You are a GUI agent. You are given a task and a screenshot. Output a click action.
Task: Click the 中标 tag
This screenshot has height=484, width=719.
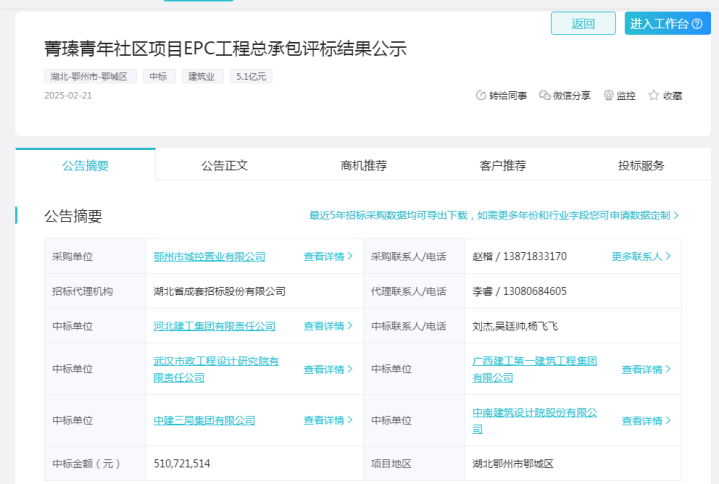tap(159, 76)
